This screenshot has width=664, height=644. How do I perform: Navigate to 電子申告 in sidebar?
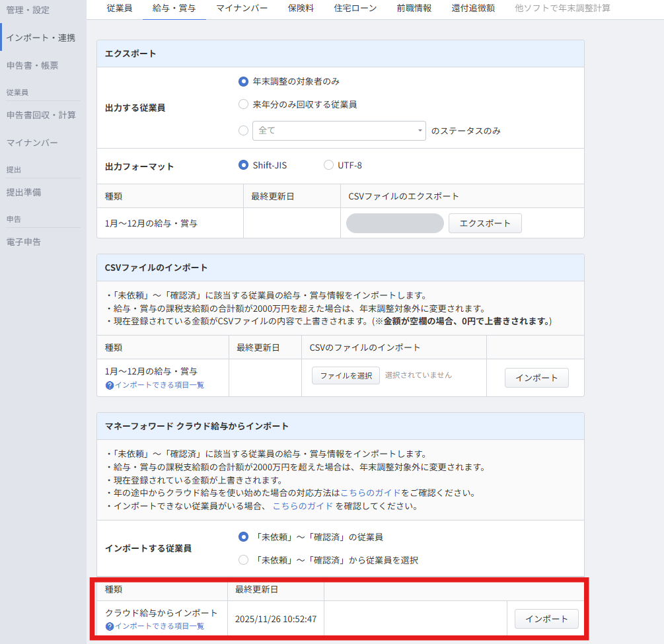23,242
